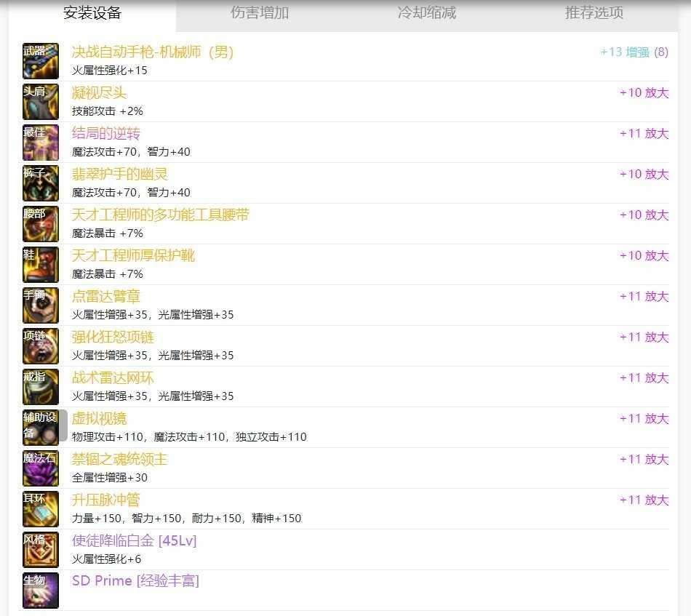
Task: Open the 结局的逆转 item link
Action: [105, 134]
